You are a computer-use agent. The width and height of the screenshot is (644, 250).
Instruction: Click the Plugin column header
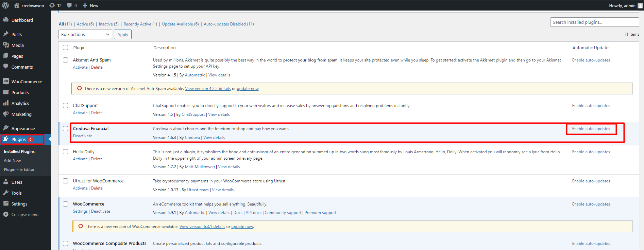click(x=80, y=48)
